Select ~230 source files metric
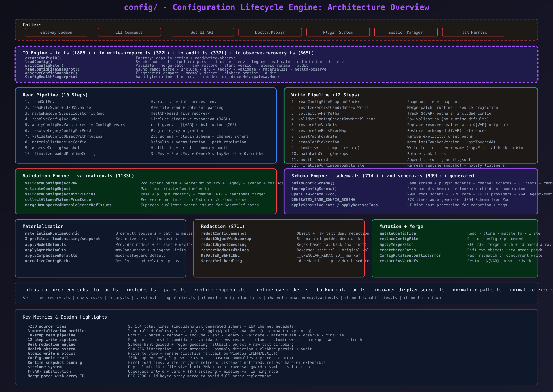The width and height of the screenshot is (553, 392). [47, 326]
